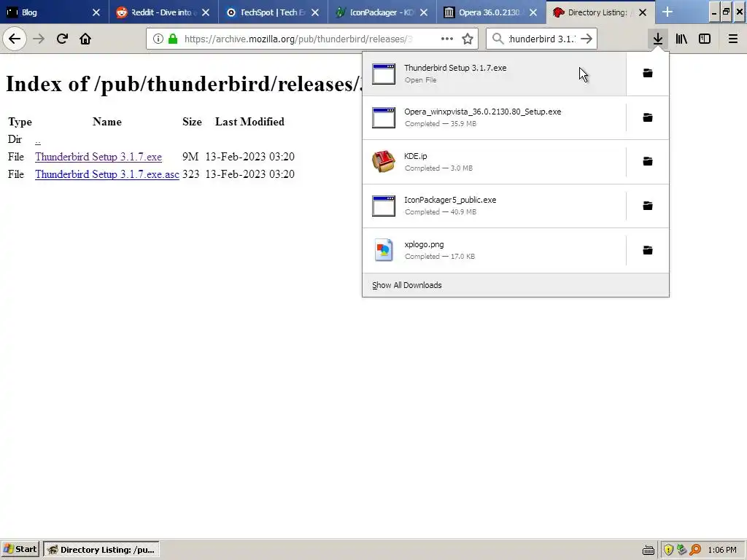Viewport: 747px width, 560px height.
Task: Close the TechSpot tab
Action: (x=315, y=12)
